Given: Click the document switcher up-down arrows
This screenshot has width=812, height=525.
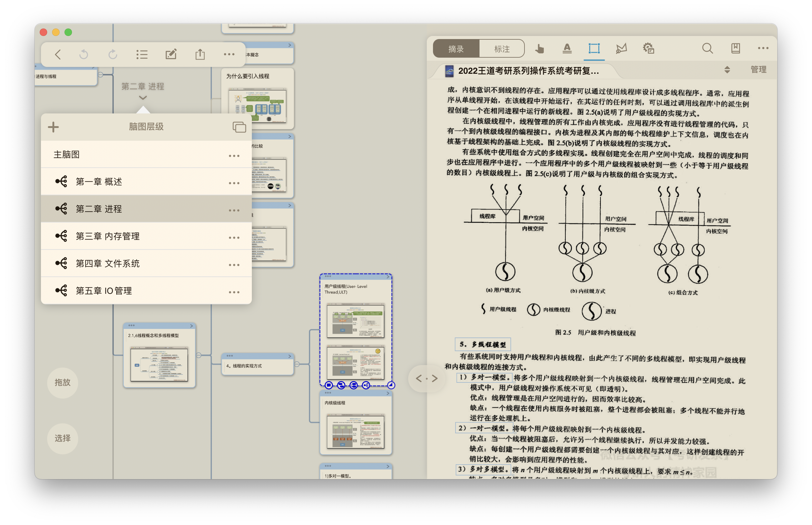Looking at the screenshot, I should [727, 70].
